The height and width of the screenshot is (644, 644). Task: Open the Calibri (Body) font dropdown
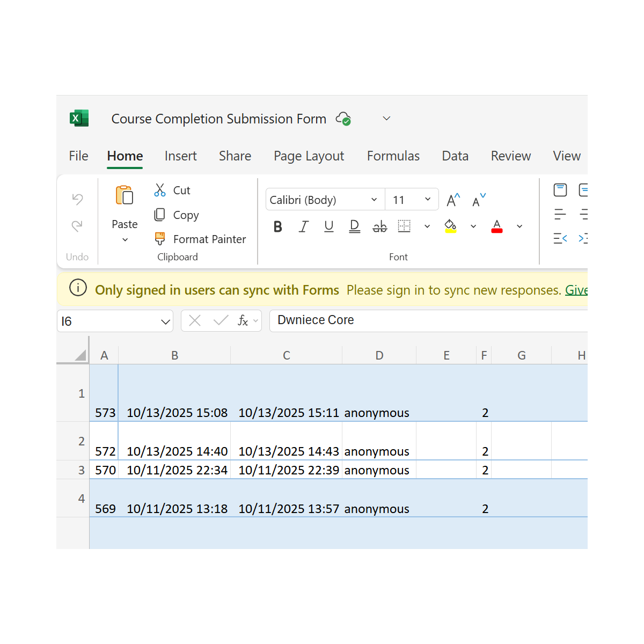[374, 200]
